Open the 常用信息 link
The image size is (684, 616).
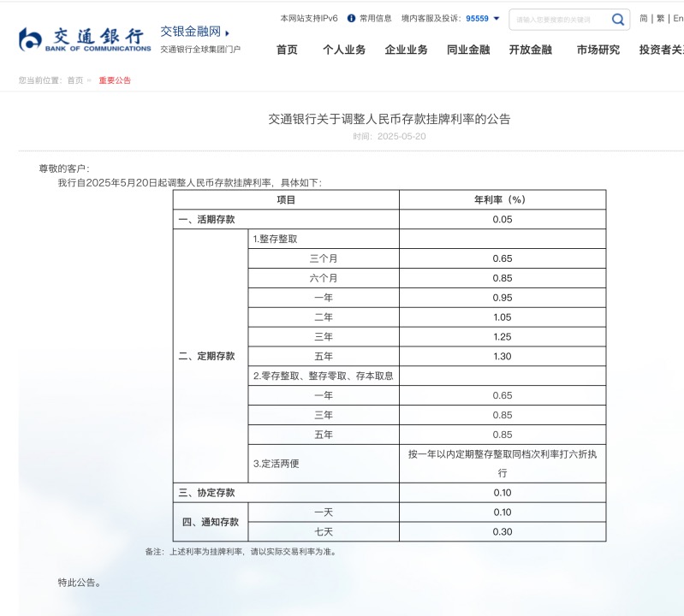pos(376,18)
